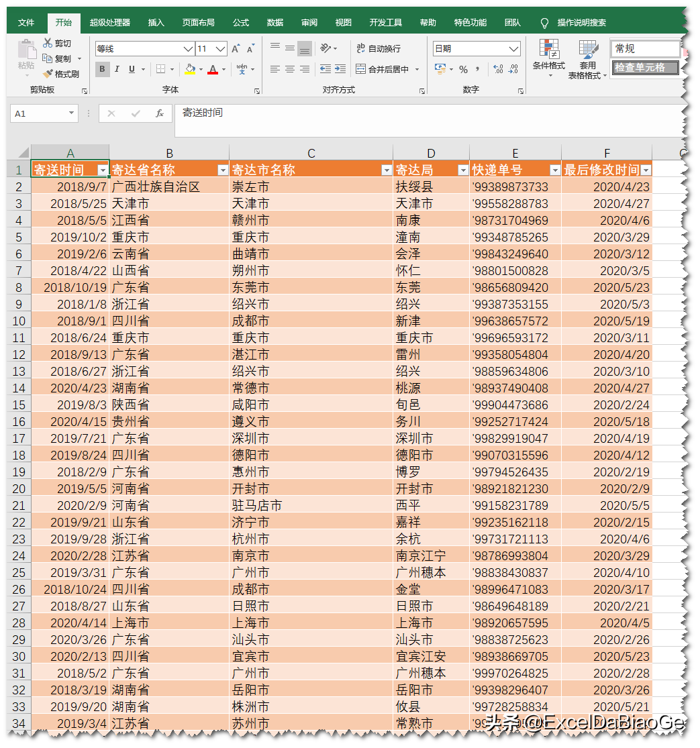Viewport: 700px width, 748px height.
Task: Apply red font color A
Action: tap(213, 69)
